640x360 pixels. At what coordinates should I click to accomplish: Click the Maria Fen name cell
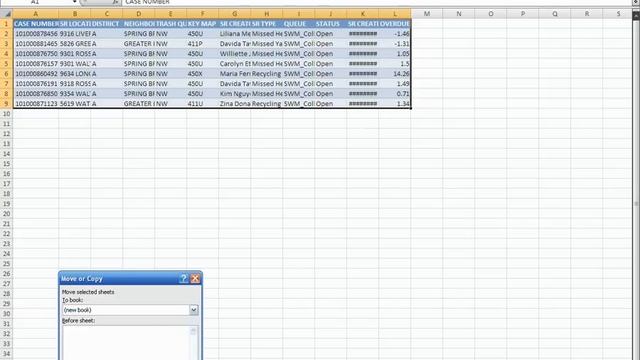click(235, 73)
